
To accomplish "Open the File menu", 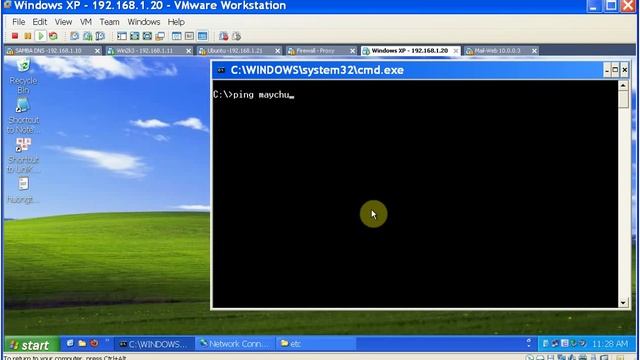I will click(18, 22).
